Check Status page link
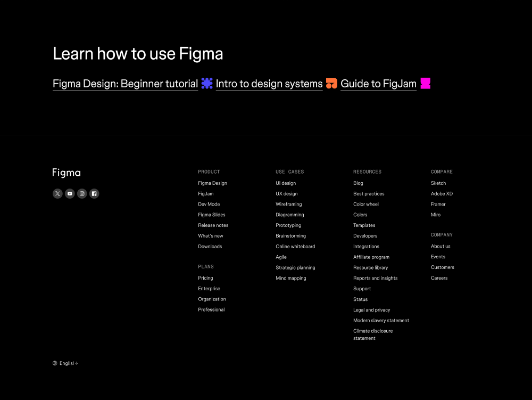The height and width of the screenshot is (400, 532). coord(361,299)
